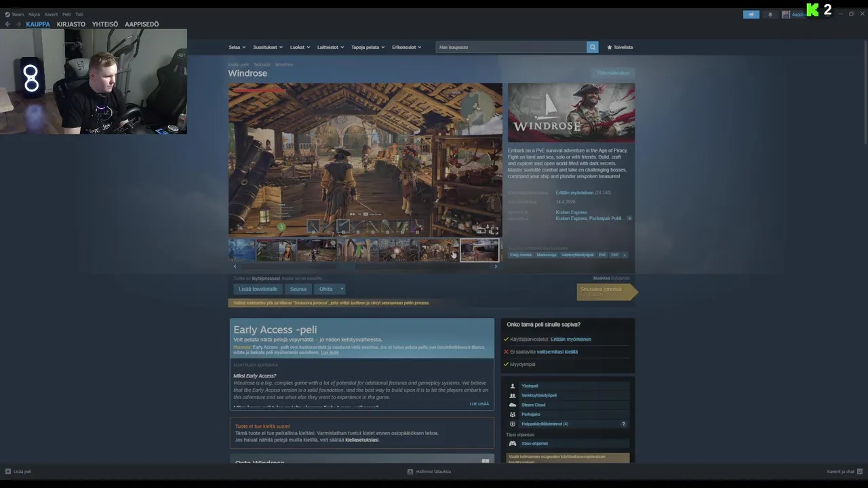Select the highlighted last screenshot thumbnail

tap(479, 250)
